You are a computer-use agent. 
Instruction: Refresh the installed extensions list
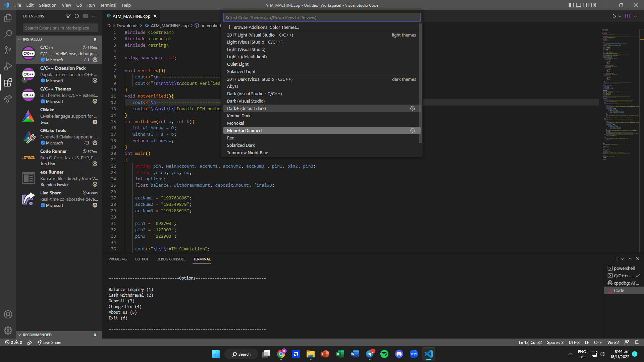click(77, 16)
